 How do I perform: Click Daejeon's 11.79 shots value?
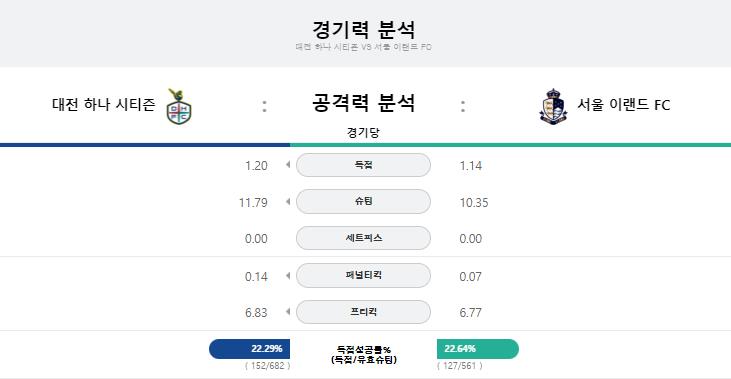tap(253, 203)
